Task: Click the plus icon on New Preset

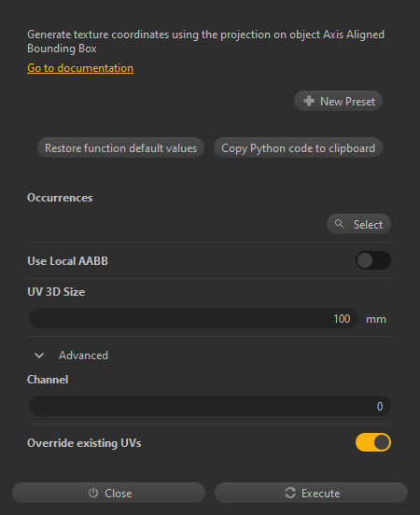Action: point(309,101)
